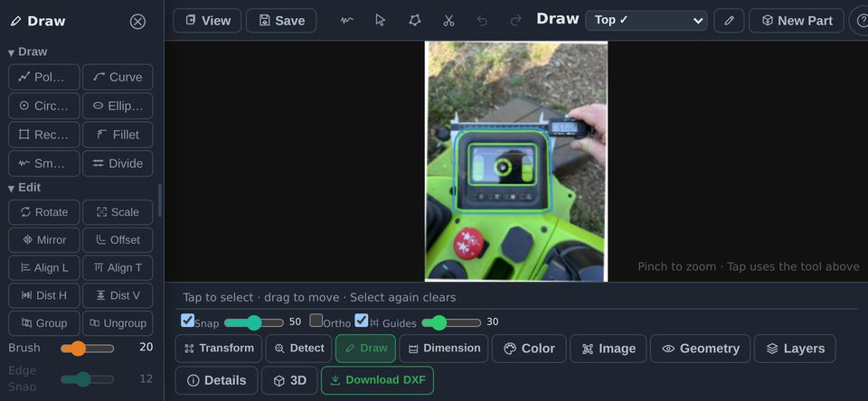Click the Brush size slider
Image resolution: width=868 pixels, height=401 pixels.
[x=87, y=349]
